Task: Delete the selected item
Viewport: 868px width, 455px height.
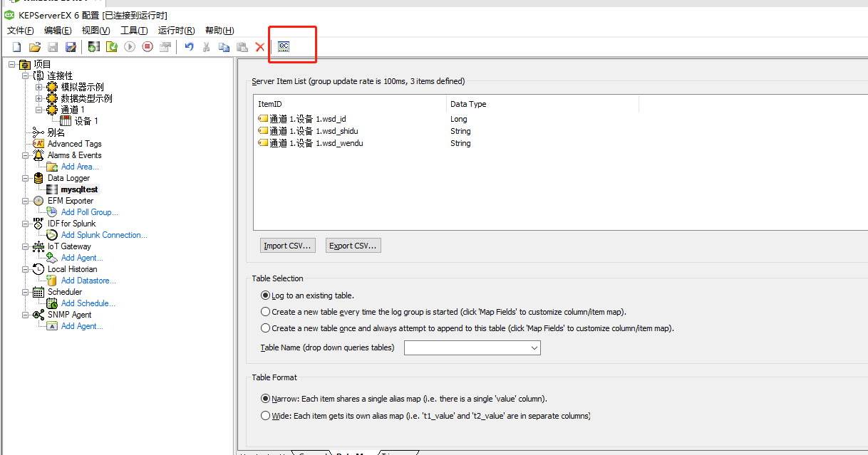Action: pos(259,46)
